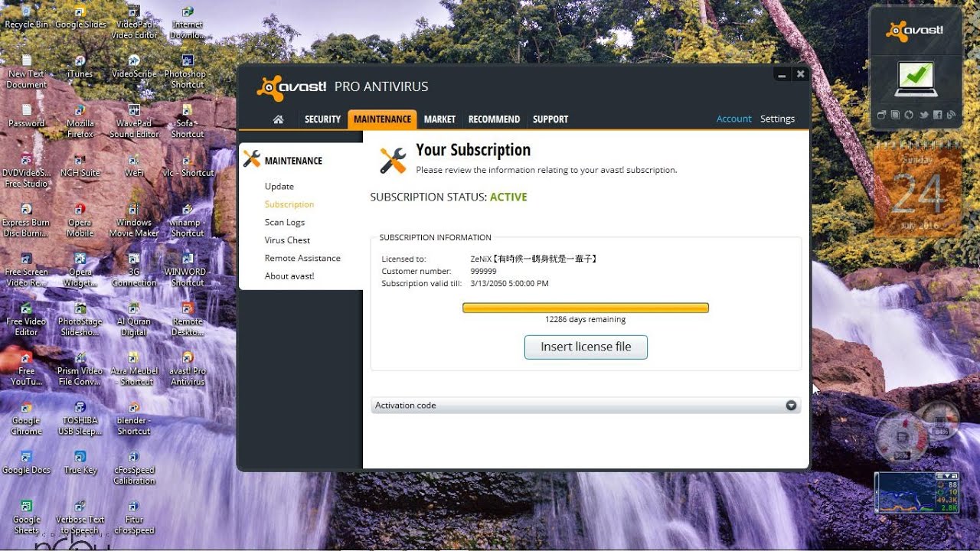Select the VideoPad Video Editor desktop icon
This screenshot has width=980, height=551.
134,24
